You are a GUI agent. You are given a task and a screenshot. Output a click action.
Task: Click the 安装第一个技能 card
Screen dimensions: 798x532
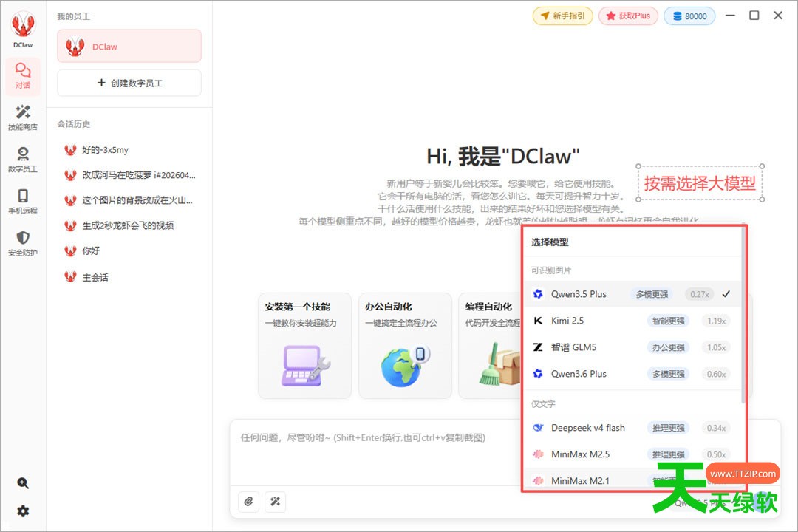tap(305, 346)
